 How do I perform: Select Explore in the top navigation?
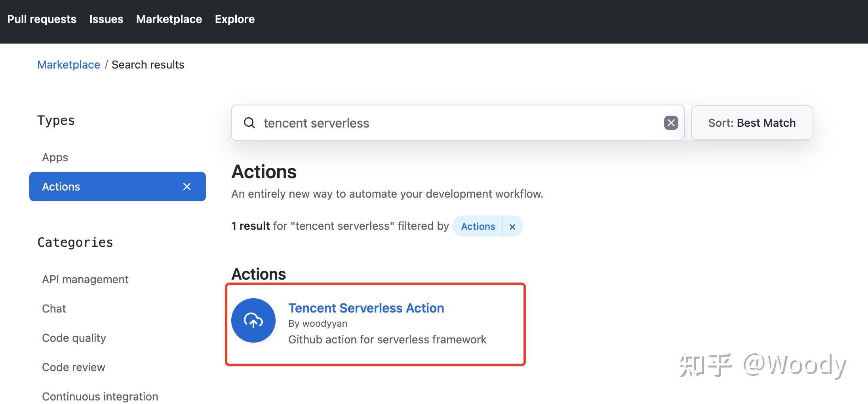coord(234,19)
